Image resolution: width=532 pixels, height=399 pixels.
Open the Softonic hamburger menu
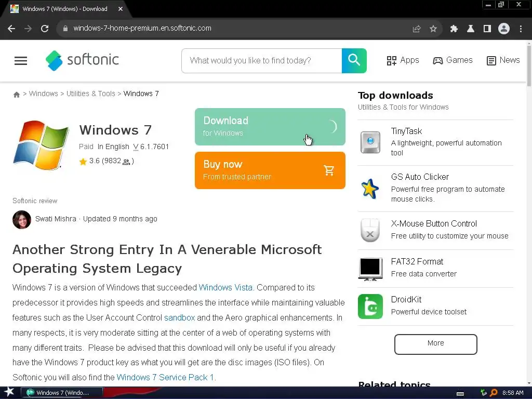(21, 61)
